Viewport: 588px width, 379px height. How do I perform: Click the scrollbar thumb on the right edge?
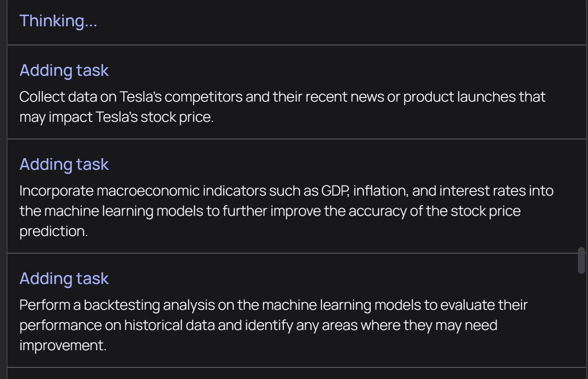click(581, 261)
